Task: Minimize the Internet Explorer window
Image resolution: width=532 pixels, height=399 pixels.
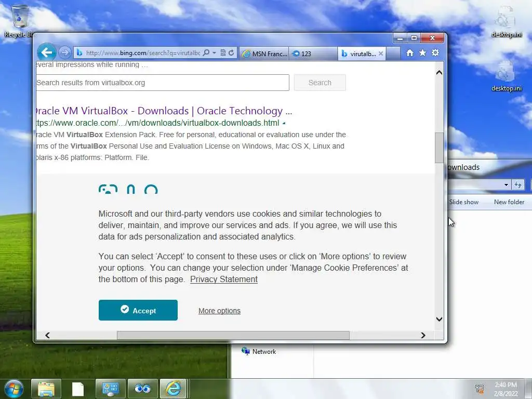Action: (x=400, y=38)
